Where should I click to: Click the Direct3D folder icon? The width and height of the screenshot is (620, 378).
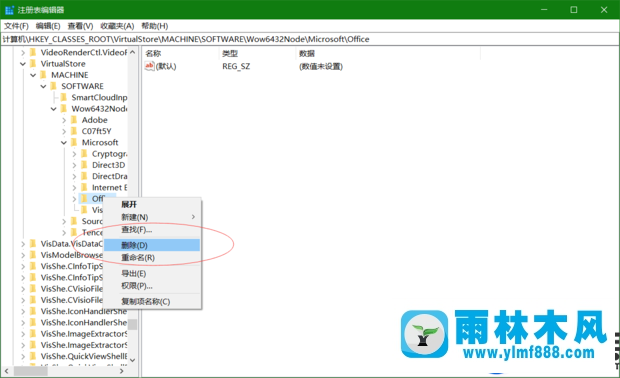(x=84, y=165)
